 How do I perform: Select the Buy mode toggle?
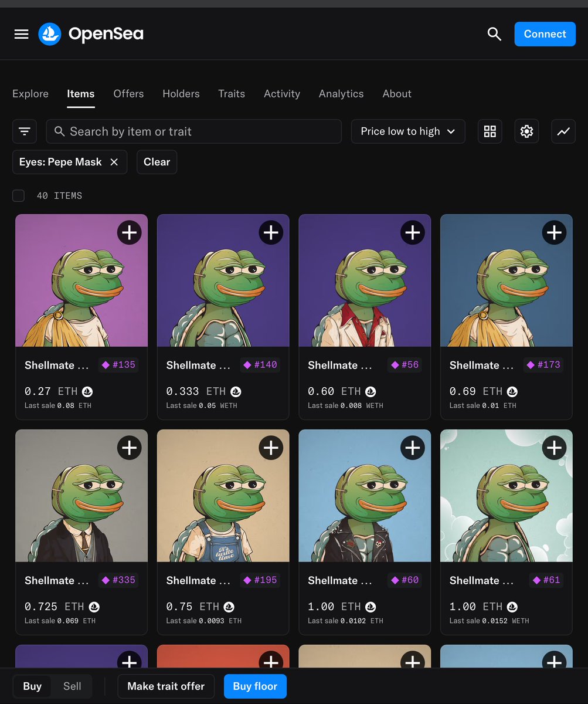pos(32,686)
